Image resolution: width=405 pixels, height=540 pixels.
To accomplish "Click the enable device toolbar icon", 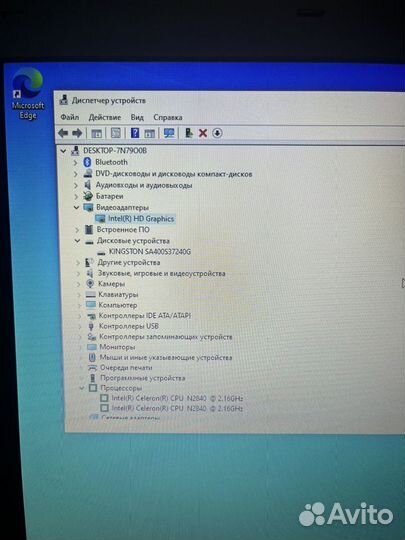I will tap(189, 133).
